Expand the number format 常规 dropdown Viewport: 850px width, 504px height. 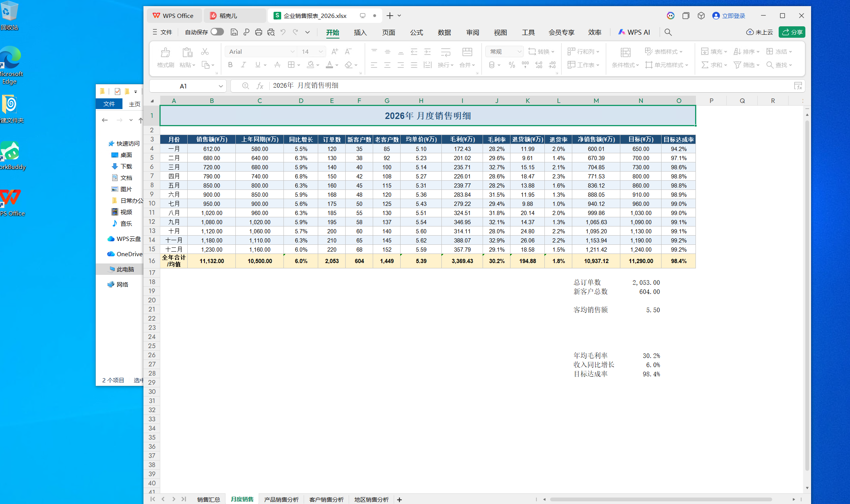point(519,51)
